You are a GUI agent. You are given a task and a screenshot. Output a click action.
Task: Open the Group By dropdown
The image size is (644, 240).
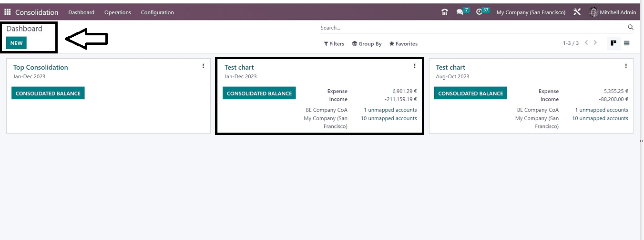(367, 43)
